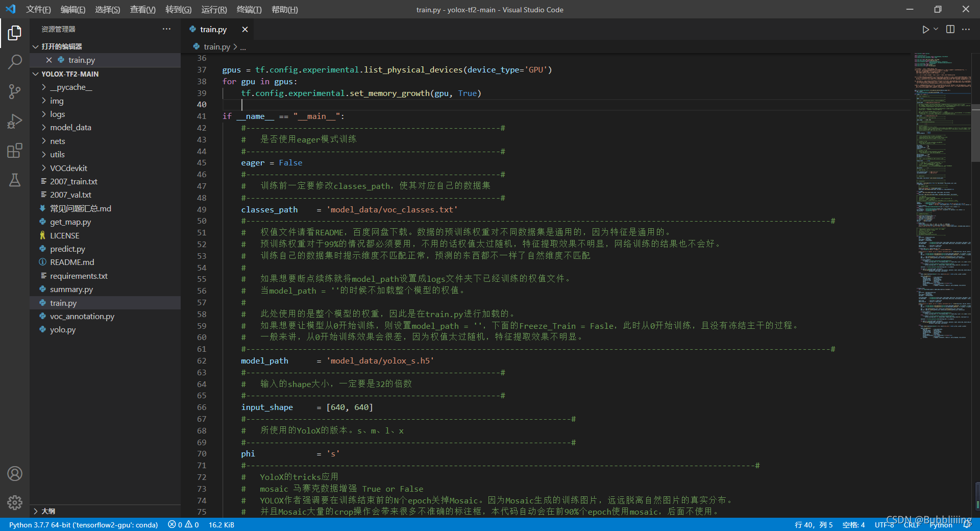
Task: Click line number 62 in gutter
Action: pos(202,361)
